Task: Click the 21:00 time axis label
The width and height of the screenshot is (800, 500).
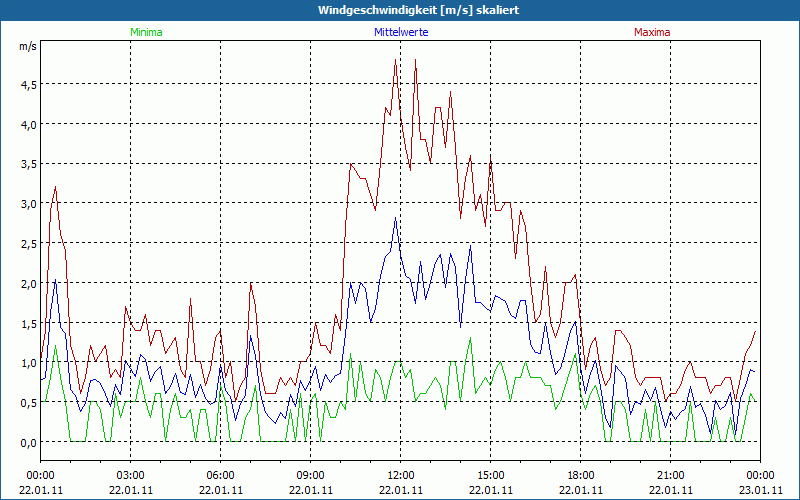Action: tap(670, 476)
